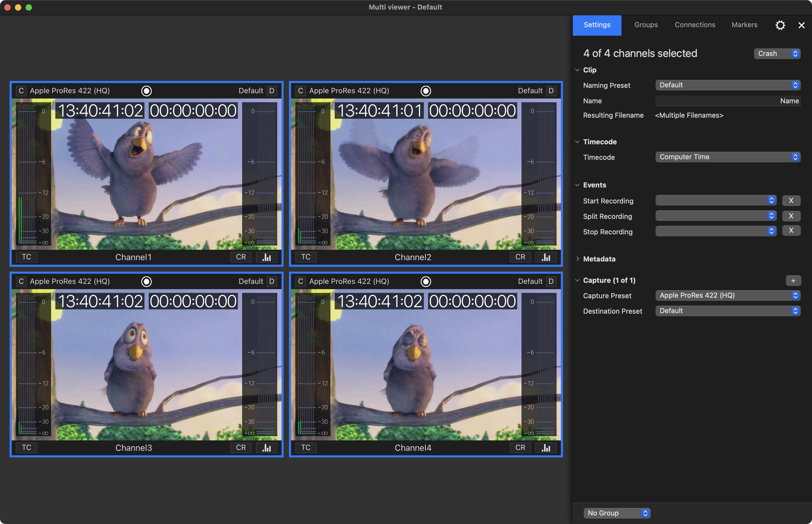The width and height of the screenshot is (812, 524).
Task: Click the C capture preset button on Channel4
Action: coord(300,281)
